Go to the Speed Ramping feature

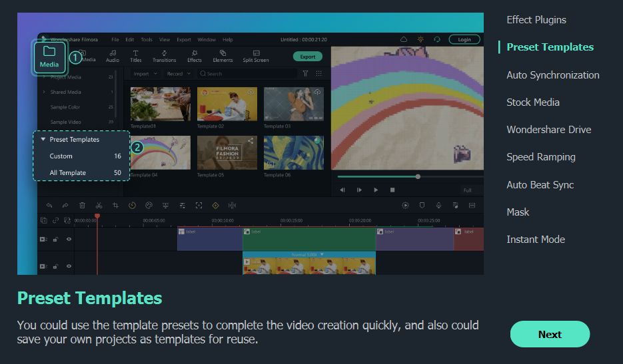click(541, 157)
